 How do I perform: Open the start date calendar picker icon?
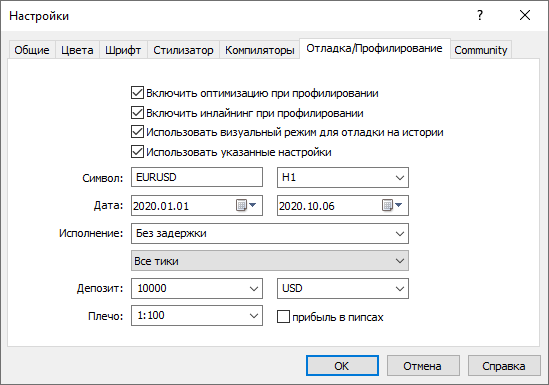click(246, 205)
